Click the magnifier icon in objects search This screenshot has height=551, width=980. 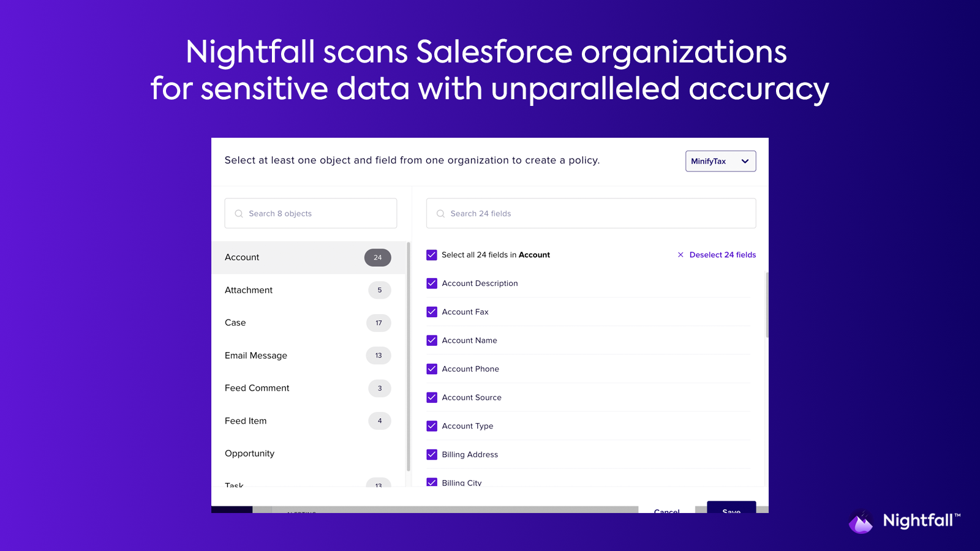pos(239,214)
